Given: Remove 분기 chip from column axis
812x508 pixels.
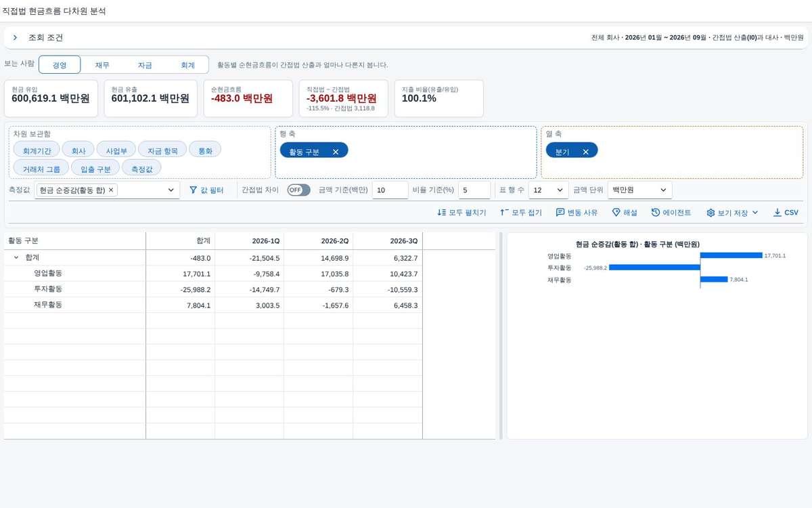Looking at the screenshot, I should [585, 152].
